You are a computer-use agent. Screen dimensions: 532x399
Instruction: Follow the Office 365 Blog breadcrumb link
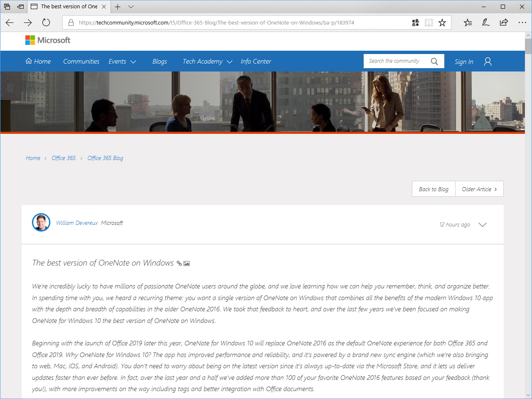(x=105, y=158)
